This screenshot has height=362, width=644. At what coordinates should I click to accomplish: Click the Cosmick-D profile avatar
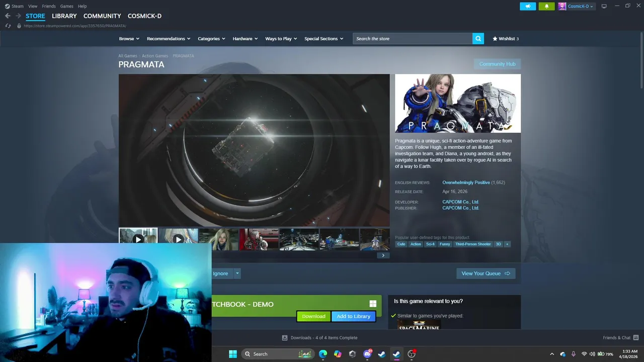(562, 6)
